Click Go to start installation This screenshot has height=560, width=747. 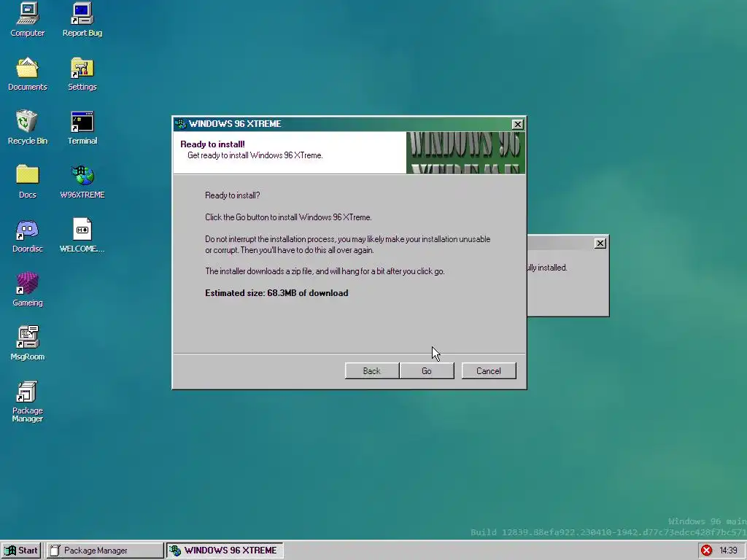(427, 371)
